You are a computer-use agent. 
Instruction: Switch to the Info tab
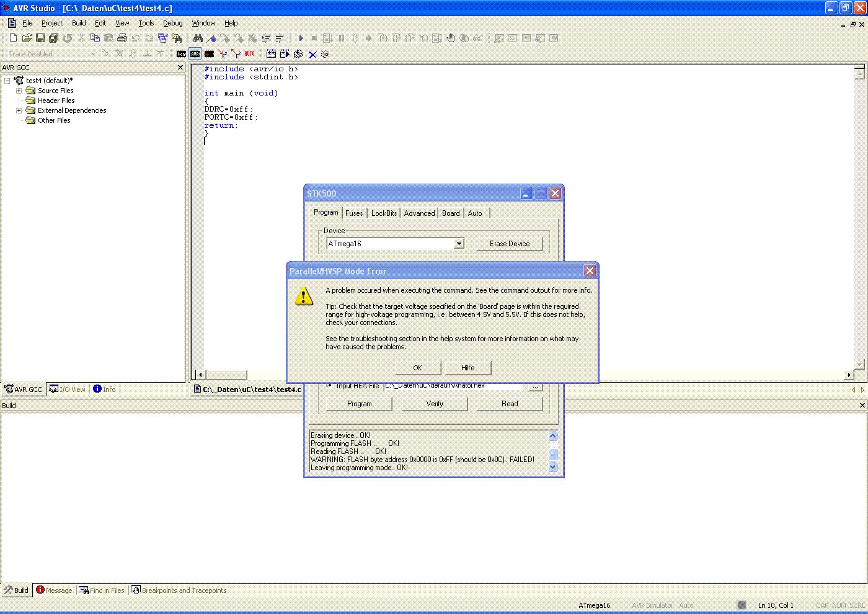point(104,389)
